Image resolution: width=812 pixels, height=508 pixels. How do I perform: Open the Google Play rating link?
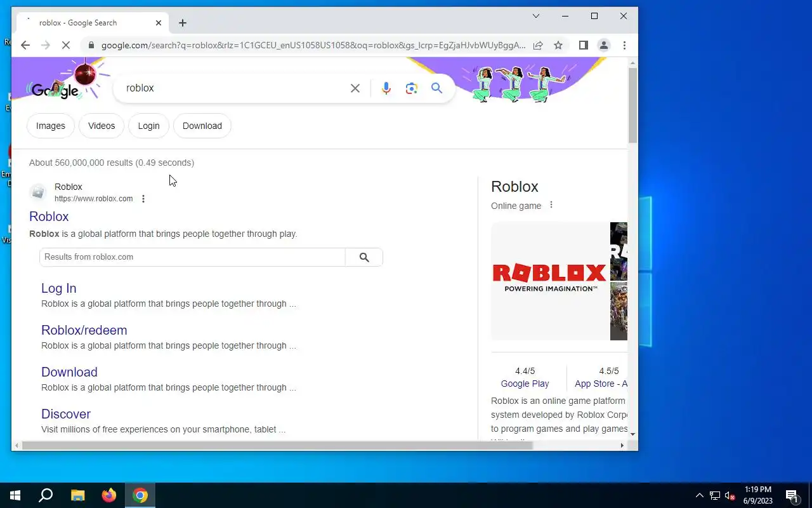pos(525,384)
